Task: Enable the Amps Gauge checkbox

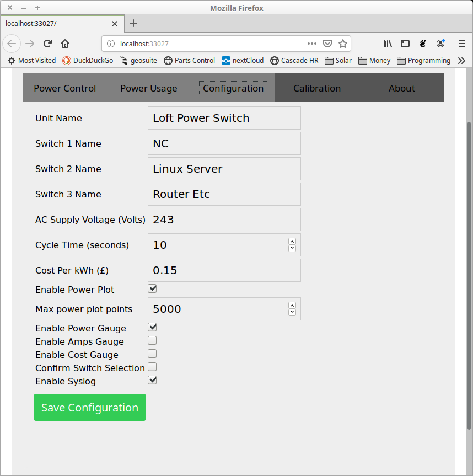Action: click(x=152, y=341)
